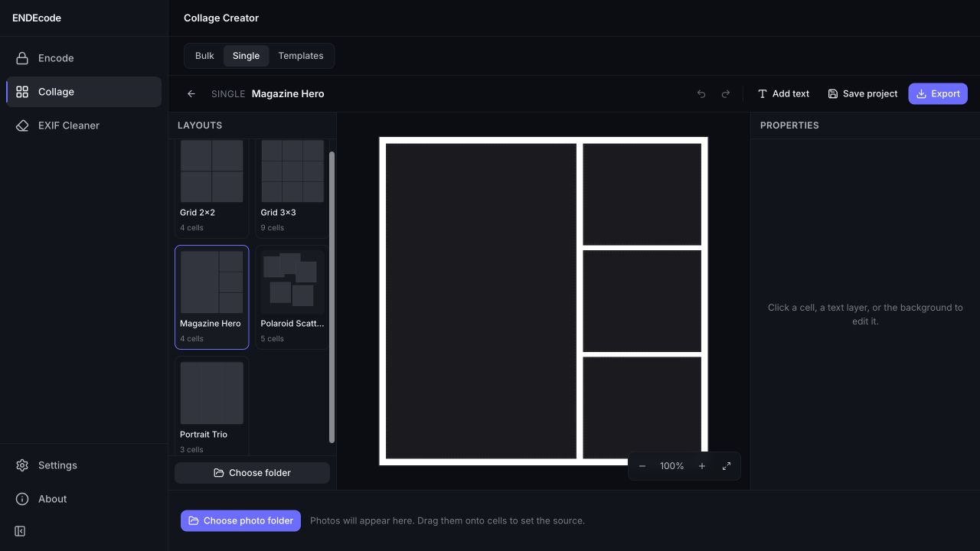Click the redo arrow icon

pyautogui.click(x=726, y=94)
